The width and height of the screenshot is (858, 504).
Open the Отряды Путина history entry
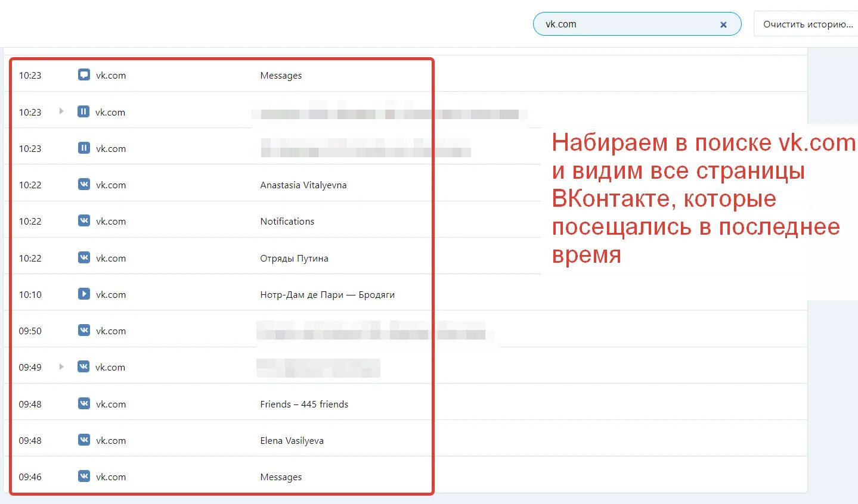click(294, 258)
